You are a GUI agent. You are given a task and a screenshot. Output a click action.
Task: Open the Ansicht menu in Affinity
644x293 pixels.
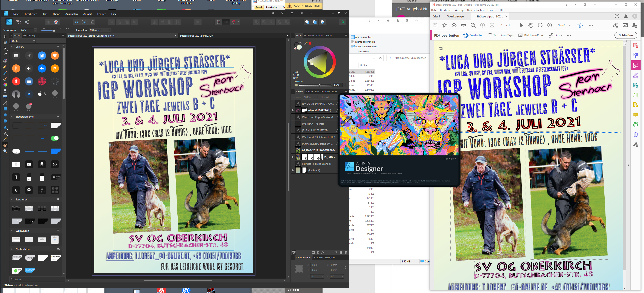coord(87,14)
